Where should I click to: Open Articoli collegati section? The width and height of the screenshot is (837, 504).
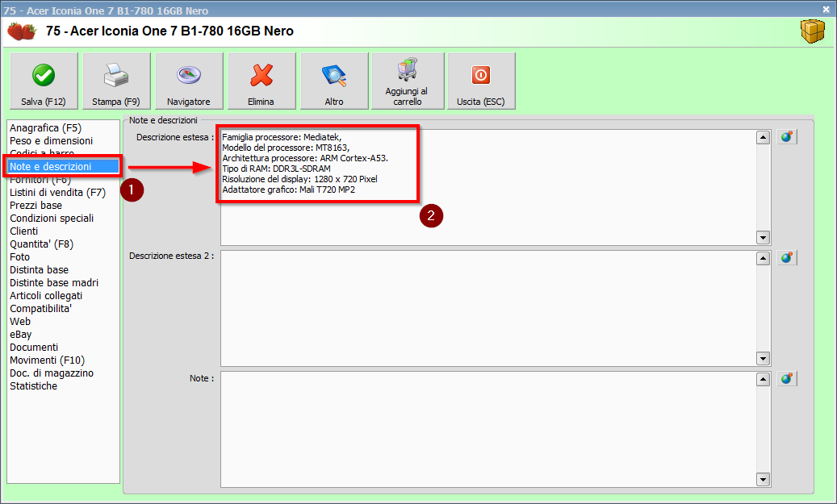pos(46,295)
